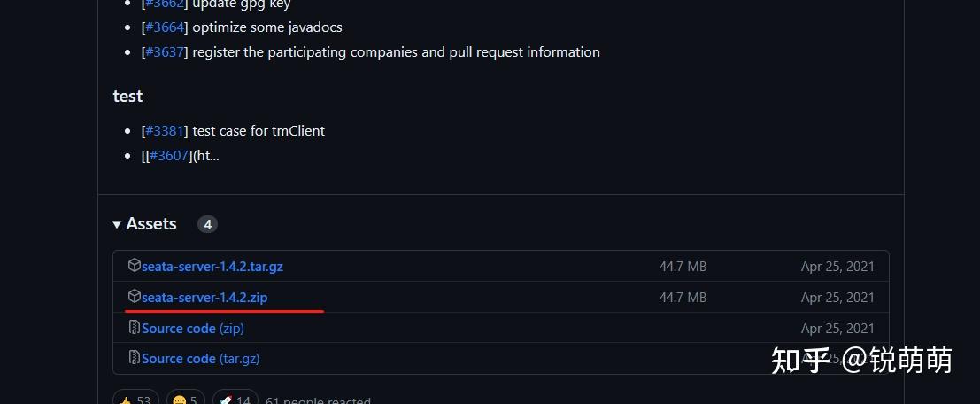Open pull request #3664 link
This screenshot has width=980, height=404.
(165, 27)
